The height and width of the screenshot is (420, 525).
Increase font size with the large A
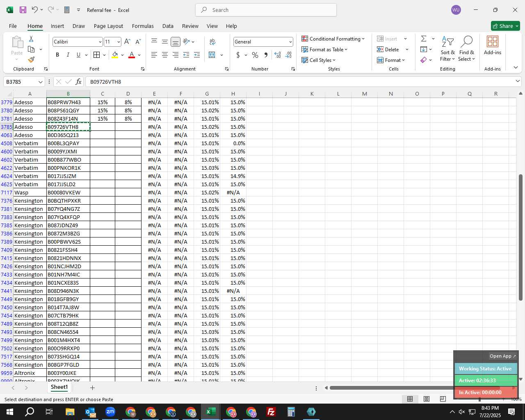(x=127, y=41)
